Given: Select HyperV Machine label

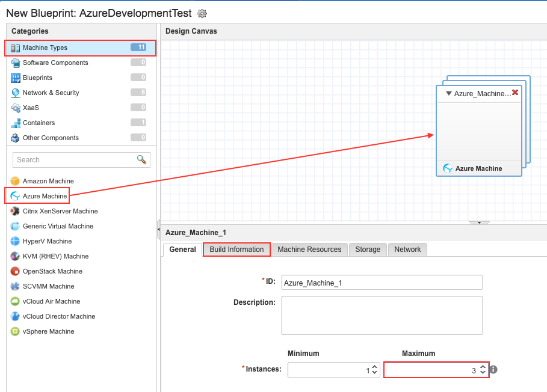Looking at the screenshot, I should pos(48,241).
